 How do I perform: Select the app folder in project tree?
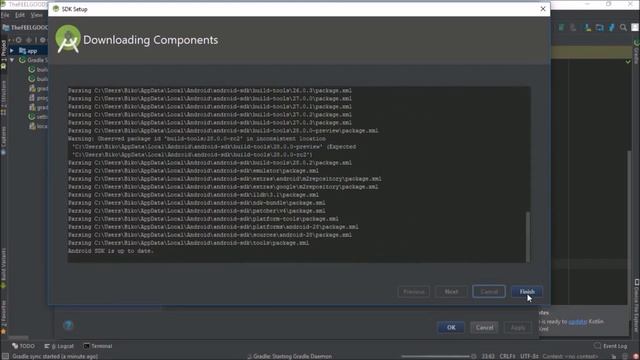coord(29,51)
